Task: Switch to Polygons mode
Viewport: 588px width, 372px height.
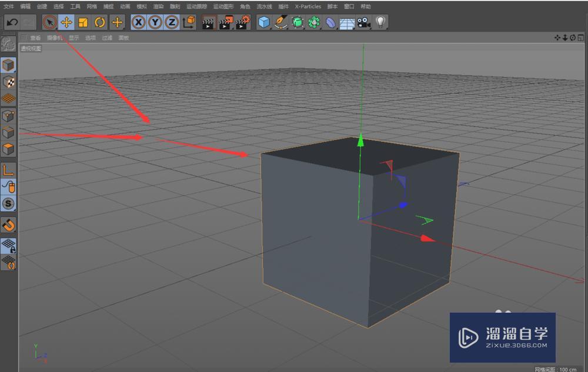Action: click(8, 149)
